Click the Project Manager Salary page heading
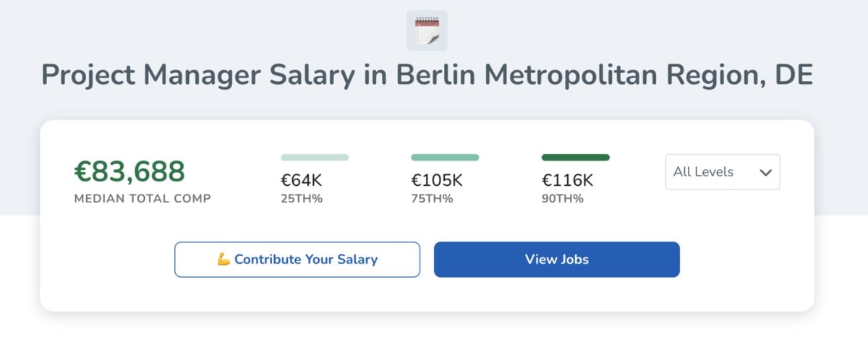 click(427, 76)
